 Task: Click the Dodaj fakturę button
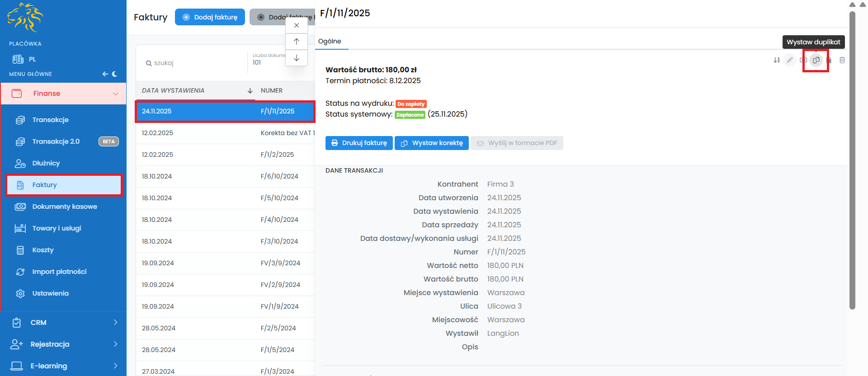click(210, 17)
